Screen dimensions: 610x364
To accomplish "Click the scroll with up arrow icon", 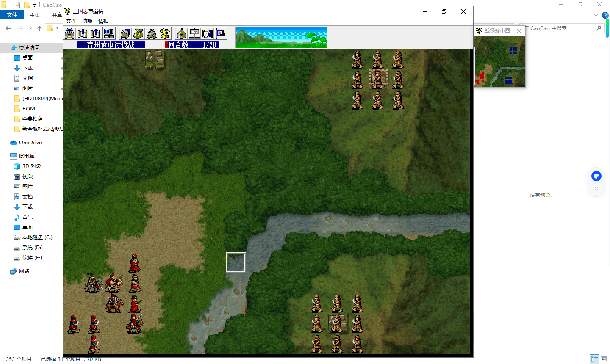I will coord(96,33).
